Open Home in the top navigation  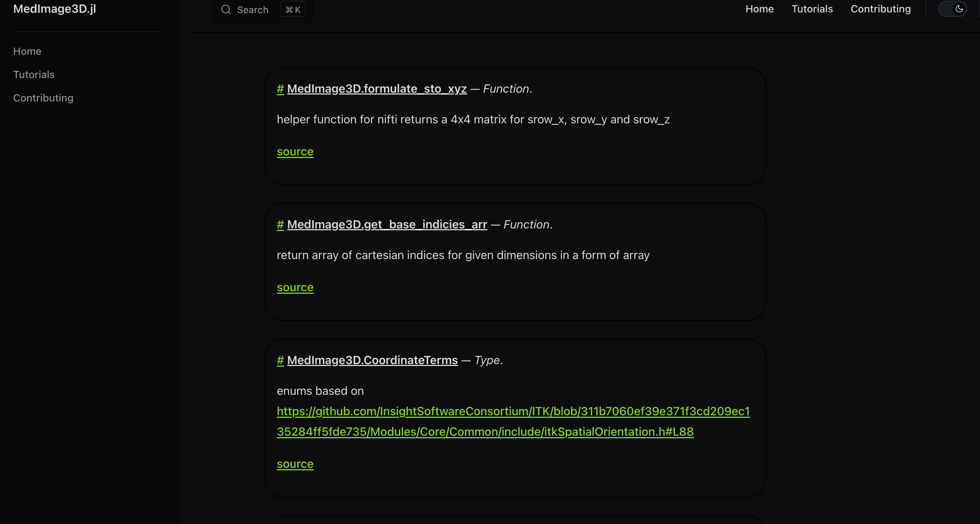point(759,9)
